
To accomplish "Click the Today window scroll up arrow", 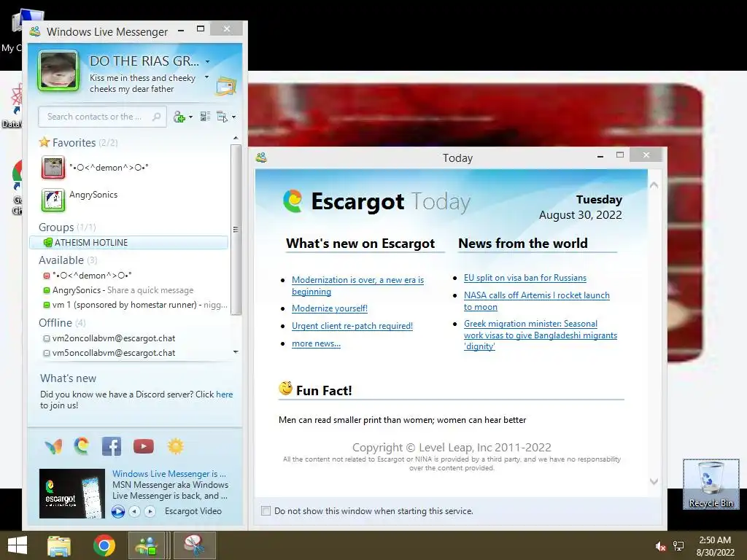I will (654, 184).
